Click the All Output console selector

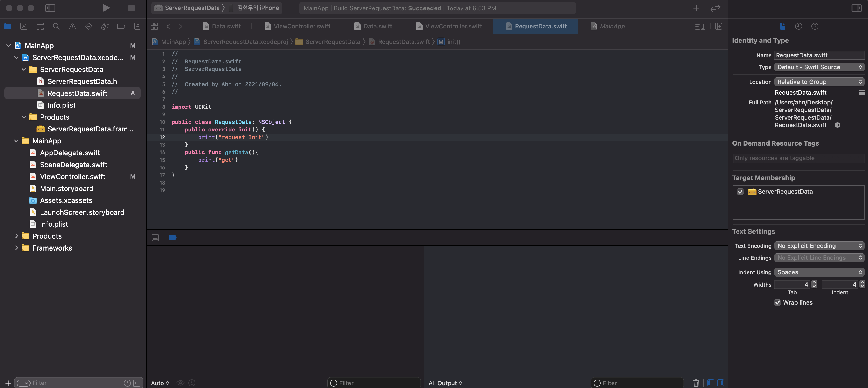coord(445,383)
